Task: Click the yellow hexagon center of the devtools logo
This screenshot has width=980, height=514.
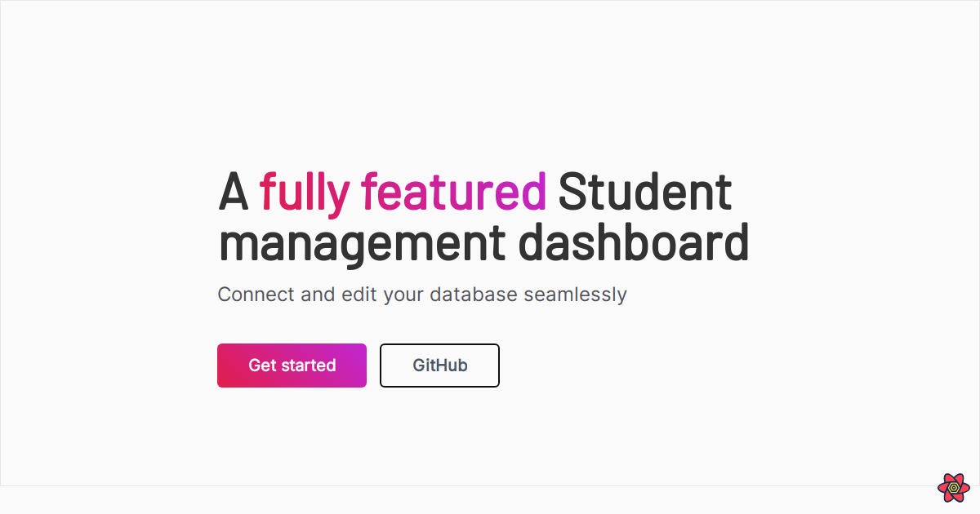Action: click(x=953, y=489)
